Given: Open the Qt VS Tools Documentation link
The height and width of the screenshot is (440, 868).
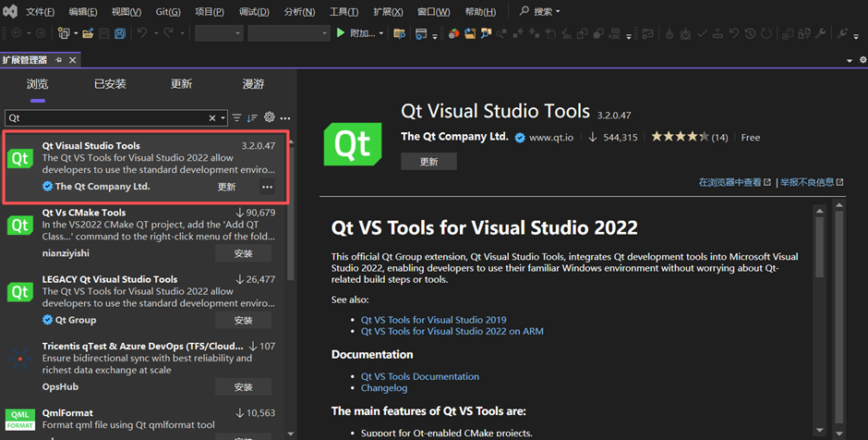Looking at the screenshot, I should [x=420, y=376].
